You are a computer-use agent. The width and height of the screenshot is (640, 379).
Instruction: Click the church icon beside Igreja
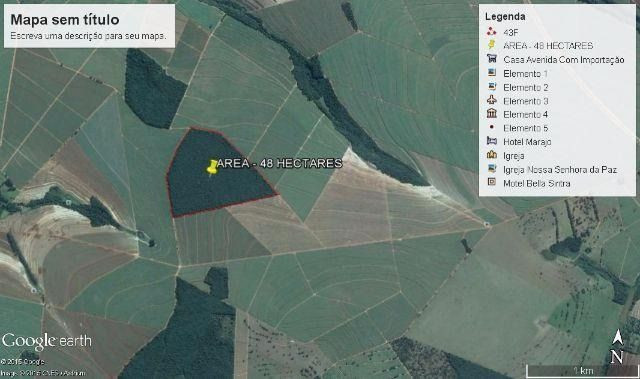tap(492, 155)
